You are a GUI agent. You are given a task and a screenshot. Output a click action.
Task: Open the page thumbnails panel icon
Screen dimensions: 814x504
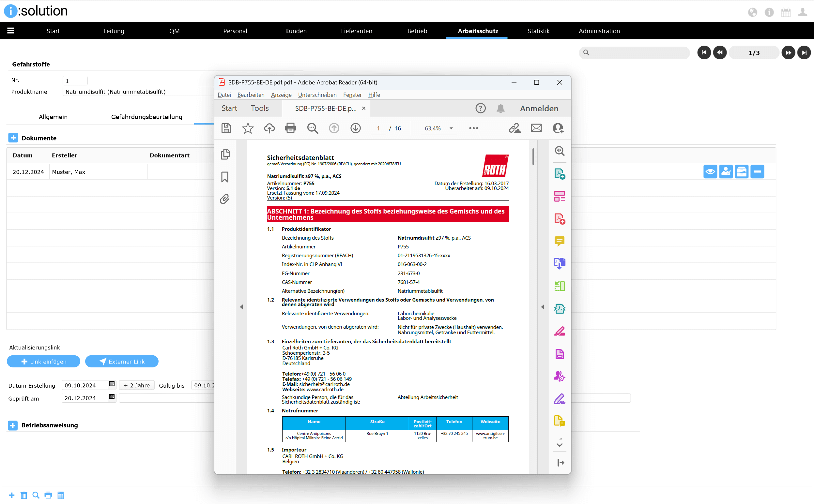tap(225, 154)
